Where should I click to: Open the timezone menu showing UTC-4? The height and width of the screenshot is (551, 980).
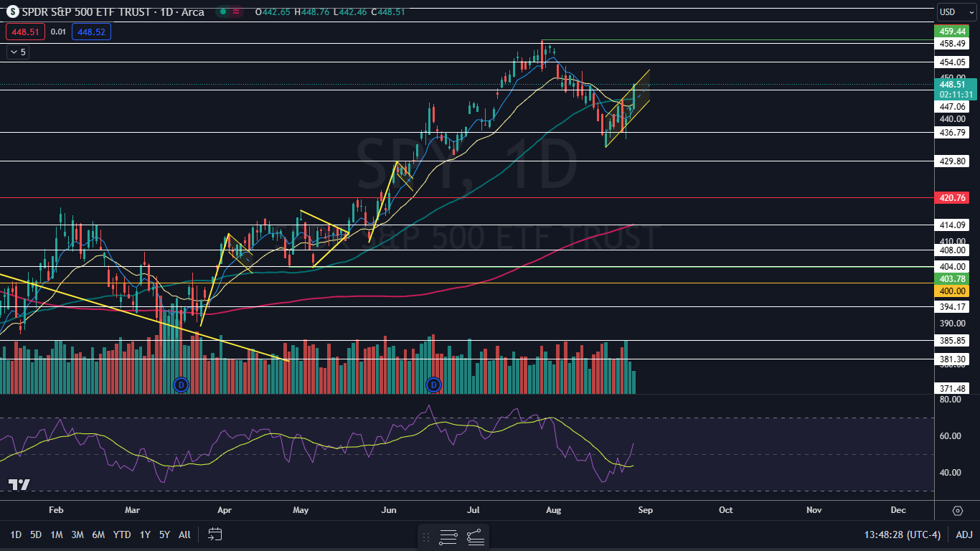(x=902, y=534)
